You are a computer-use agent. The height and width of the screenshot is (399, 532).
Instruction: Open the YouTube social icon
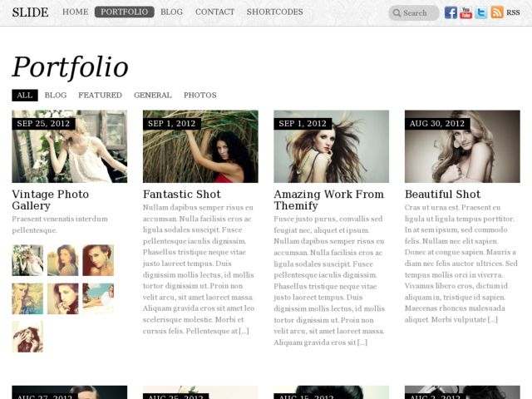465,12
